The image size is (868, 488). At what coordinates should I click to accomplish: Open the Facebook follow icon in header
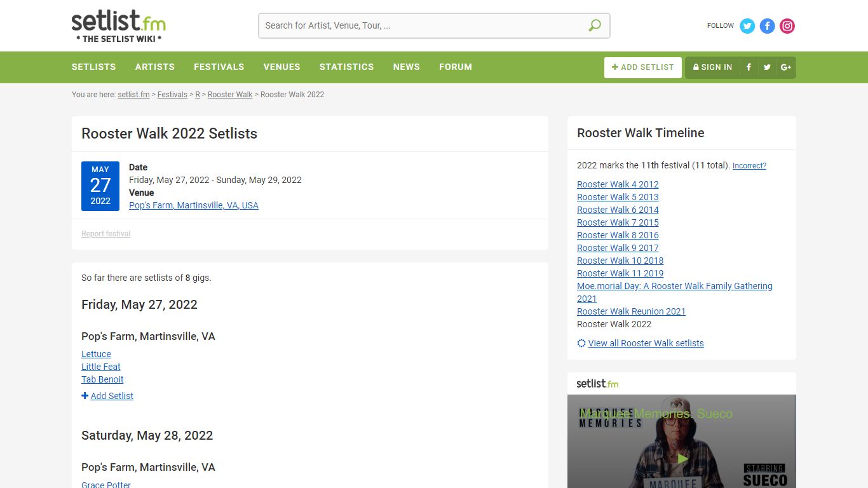click(768, 26)
